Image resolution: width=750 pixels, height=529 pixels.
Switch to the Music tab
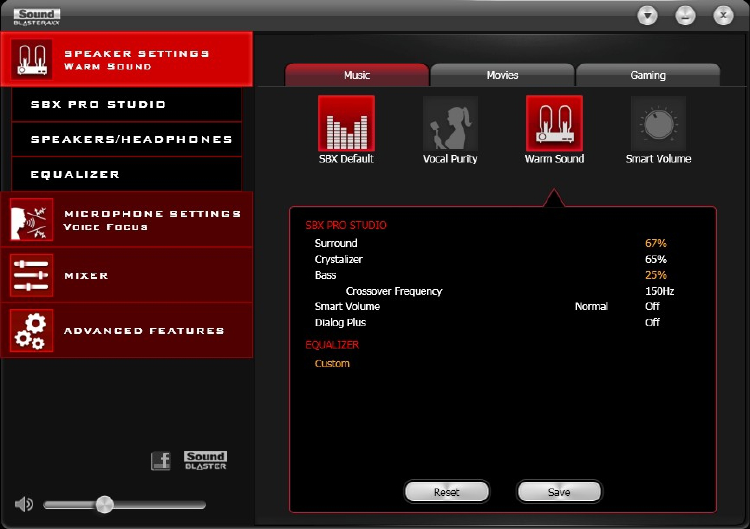tap(357, 75)
